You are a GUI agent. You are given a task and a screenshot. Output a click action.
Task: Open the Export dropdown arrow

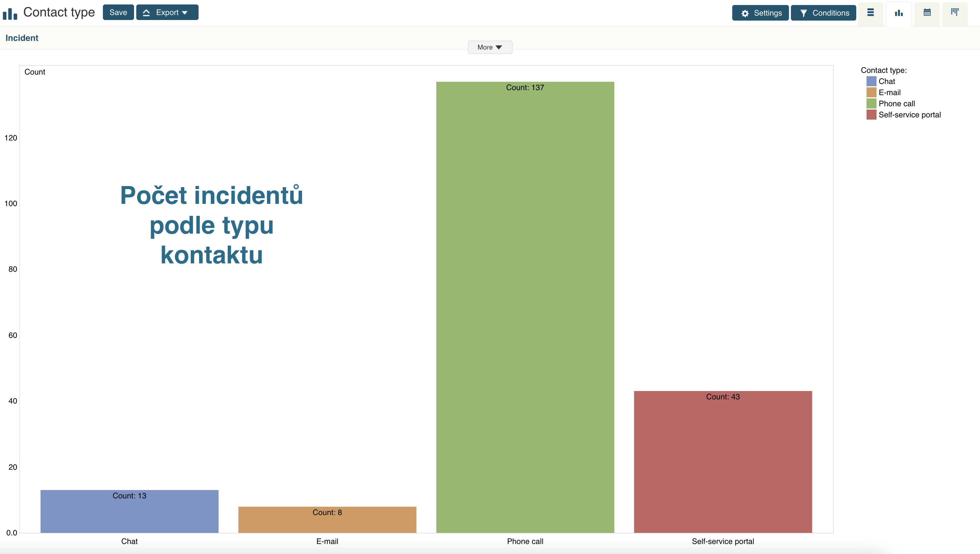point(185,13)
